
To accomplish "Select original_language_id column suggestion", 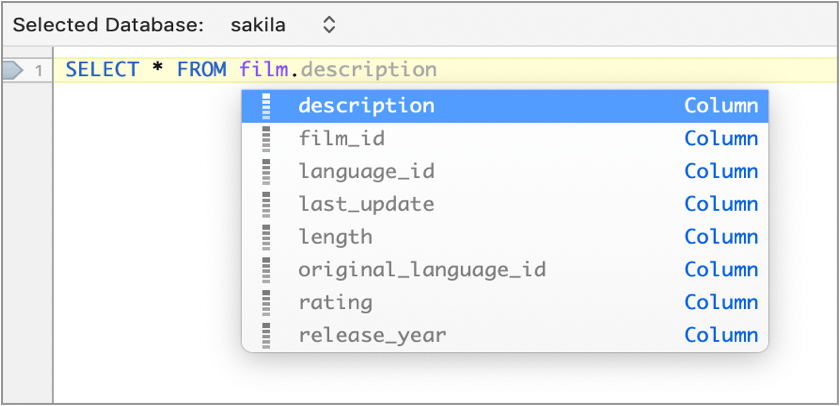I will coord(505,269).
